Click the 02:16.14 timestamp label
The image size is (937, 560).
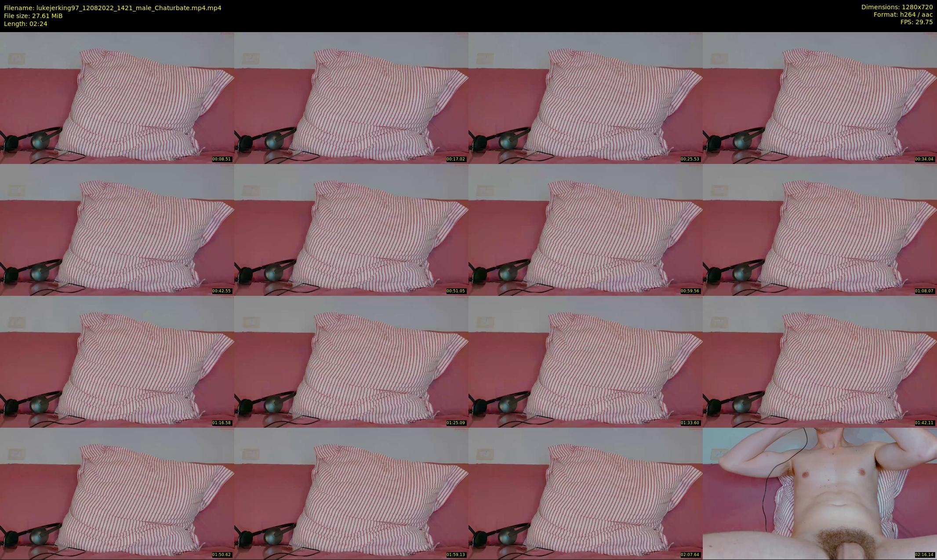[924, 555]
